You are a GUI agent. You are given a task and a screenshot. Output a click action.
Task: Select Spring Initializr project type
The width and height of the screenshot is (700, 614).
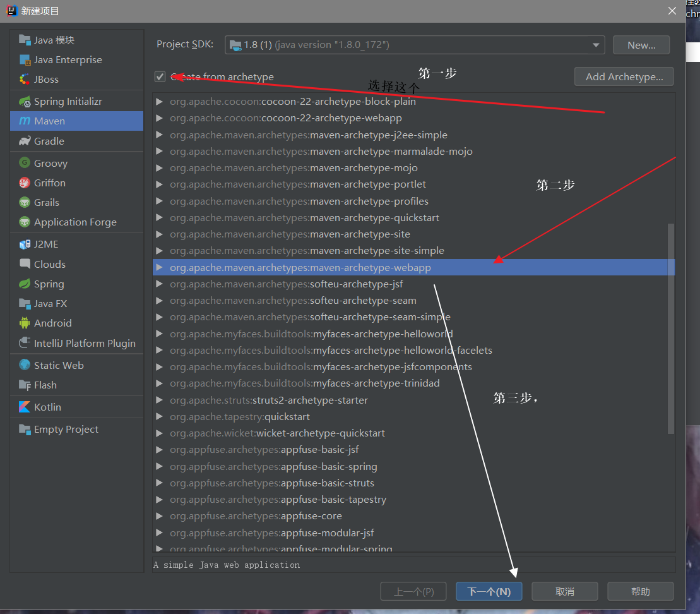pyautogui.click(x=77, y=102)
